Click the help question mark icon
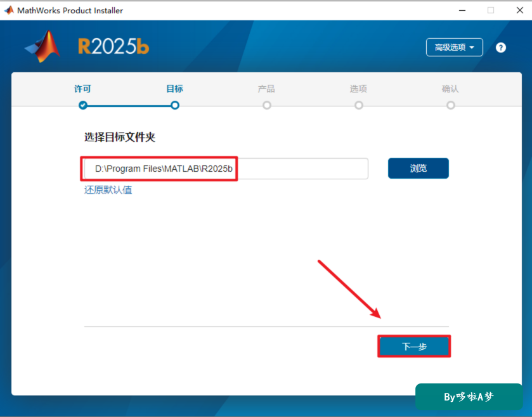This screenshot has width=532, height=417. pyautogui.click(x=500, y=48)
